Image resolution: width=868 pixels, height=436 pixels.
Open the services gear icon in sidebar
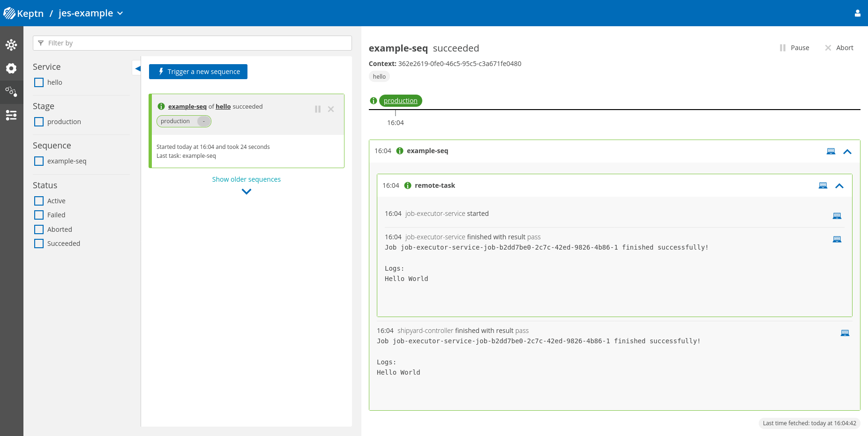[11, 68]
